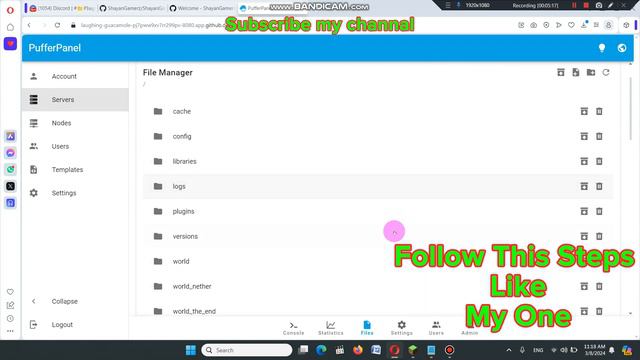Archive the plugins folder
Image resolution: width=640 pixels, height=360 pixels.
pyautogui.click(x=584, y=211)
